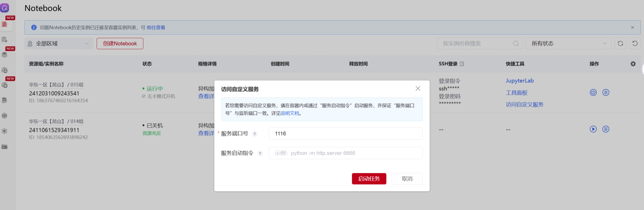The height and width of the screenshot is (210, 644).
Task: Click the table column settings gear icon
Action: (633, 64)
